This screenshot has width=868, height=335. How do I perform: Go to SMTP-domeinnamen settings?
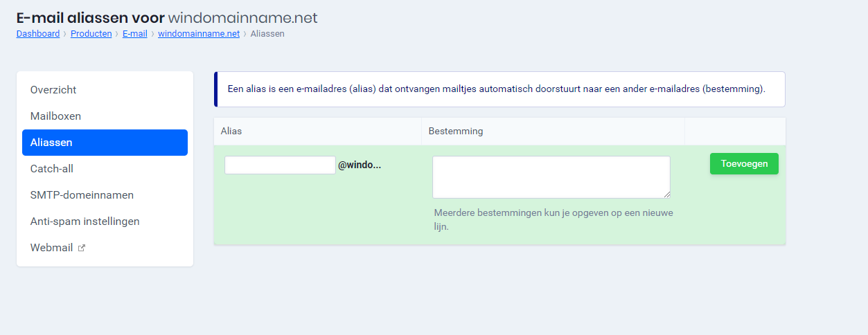82,195
